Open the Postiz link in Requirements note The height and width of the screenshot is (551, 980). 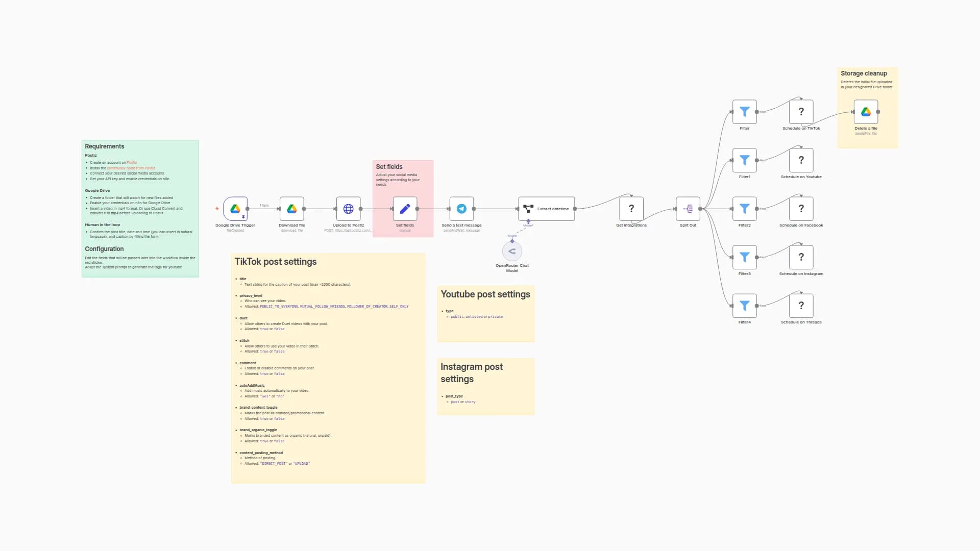click(x=132, y=163)
